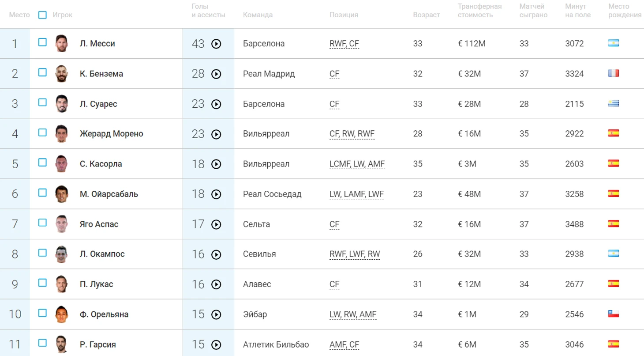Open team Реал Сосьедад
Viewport: 644px width, 356px height.
pyautogui.click(x=272, y=194)
